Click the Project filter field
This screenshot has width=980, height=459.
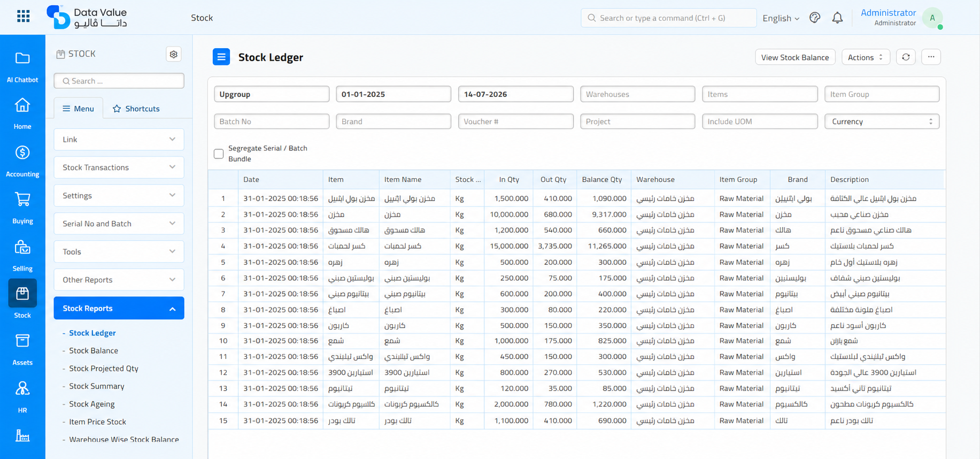[638, 121]
